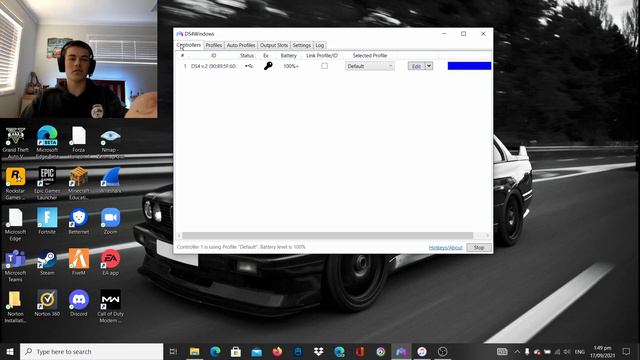Switch to the Profiles tab
Screen dimensions: 640x360
pyautogui.click(x=213, y=45)
